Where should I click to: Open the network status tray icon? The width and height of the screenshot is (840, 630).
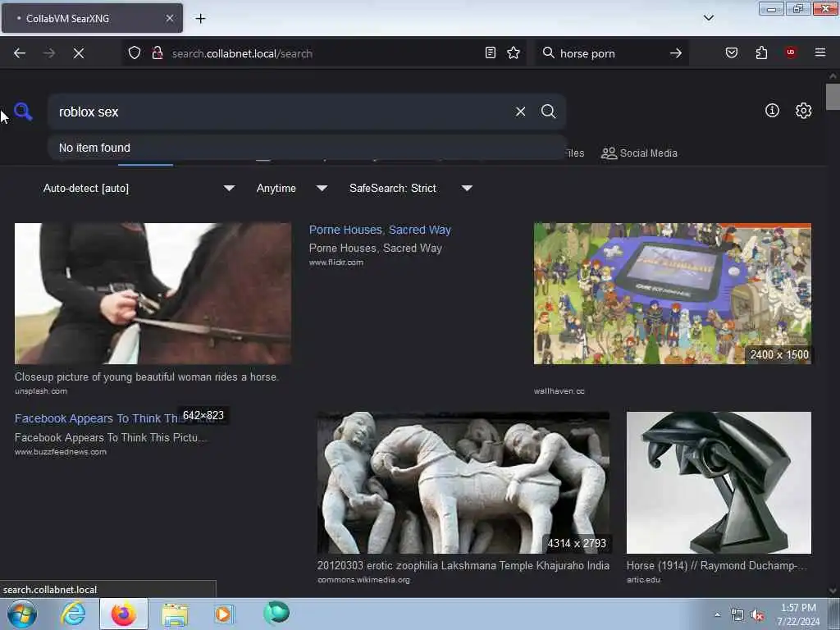(737, 615)
